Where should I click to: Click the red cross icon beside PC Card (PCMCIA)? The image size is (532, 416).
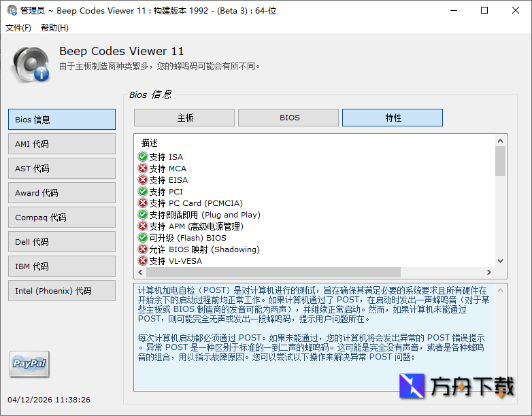(143, 203)
